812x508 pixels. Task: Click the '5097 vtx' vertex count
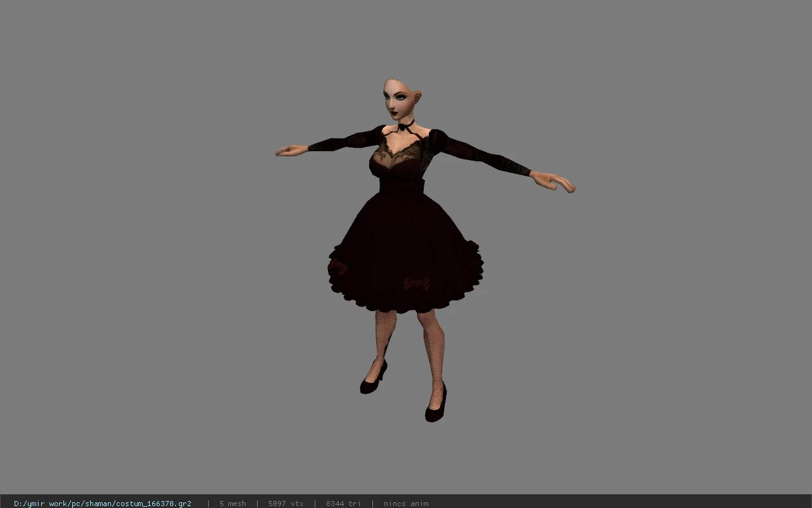click(x=286, y=504)
